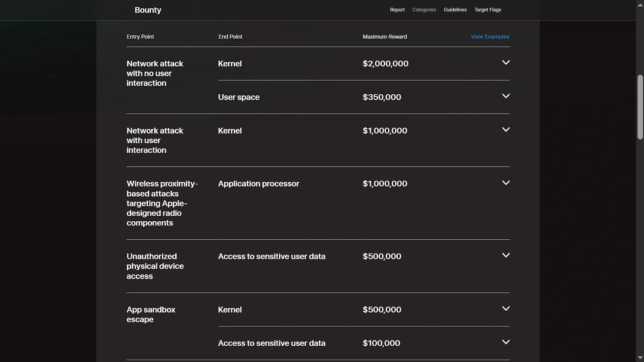Open the View Examples link
Viewport: 644px width, 362px height.
click(490, 36)
